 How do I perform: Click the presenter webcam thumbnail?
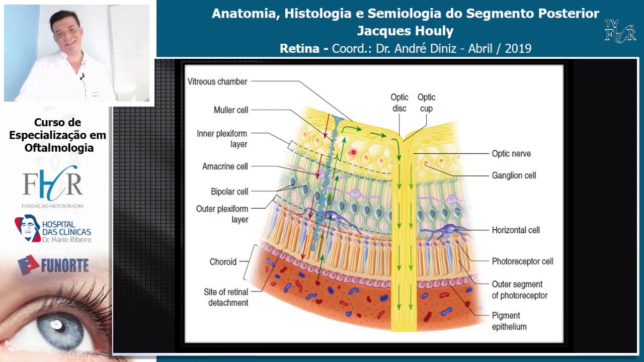click(x=77, y=53)
